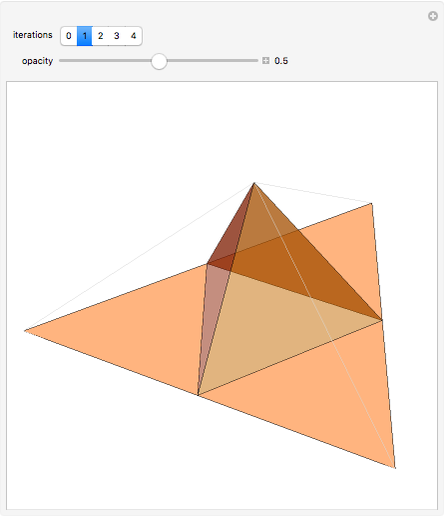444x518 pixels.
Task: Expand opacity slider detail controls
Action: (x=266, y=61)
